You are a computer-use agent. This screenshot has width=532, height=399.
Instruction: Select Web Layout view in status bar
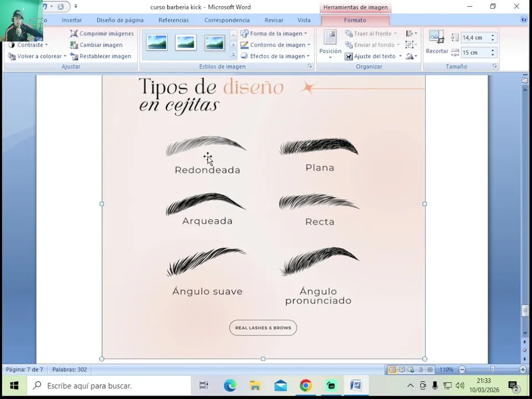(411, 370)
